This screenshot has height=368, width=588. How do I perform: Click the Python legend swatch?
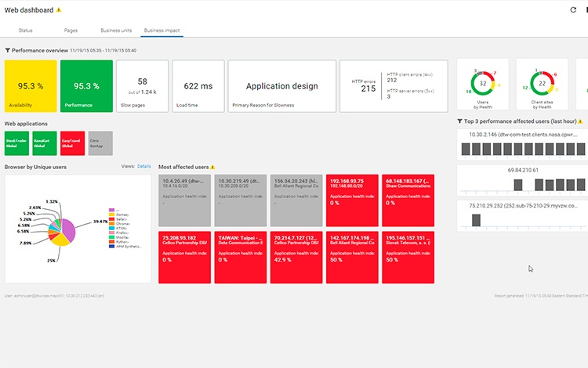pos(111,242)
